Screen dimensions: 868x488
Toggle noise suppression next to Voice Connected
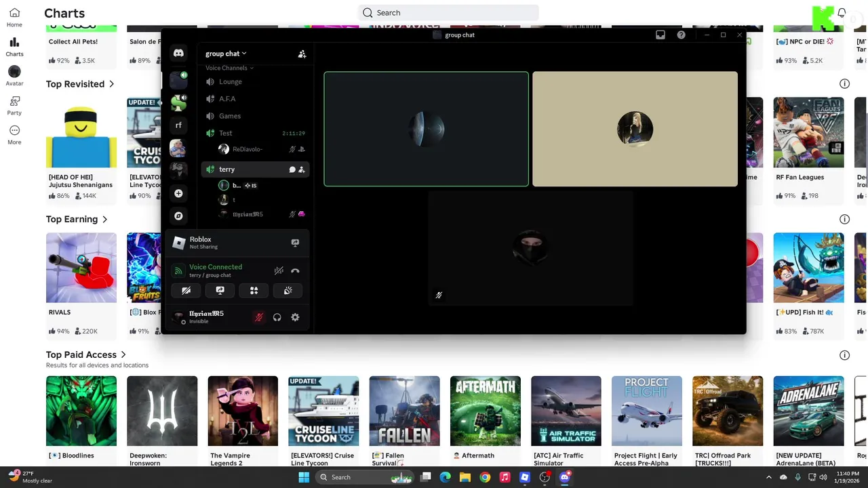pyautogui.click(x=278, y=270)
